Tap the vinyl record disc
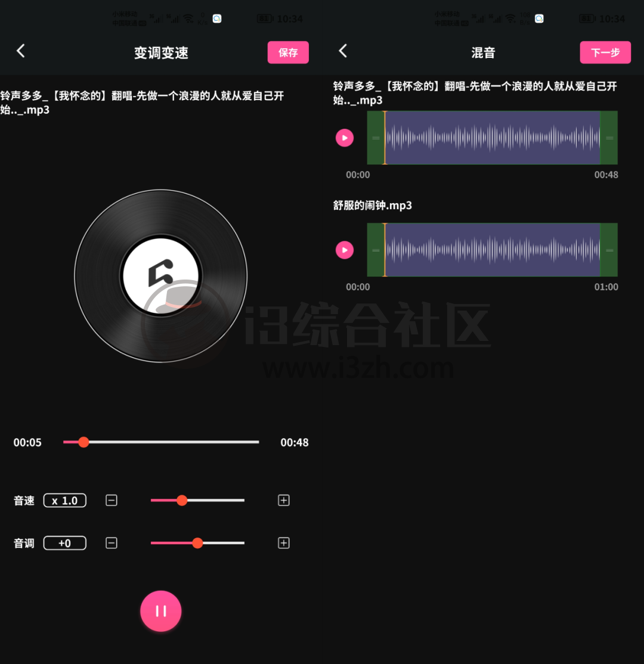 tap(161, 276)
